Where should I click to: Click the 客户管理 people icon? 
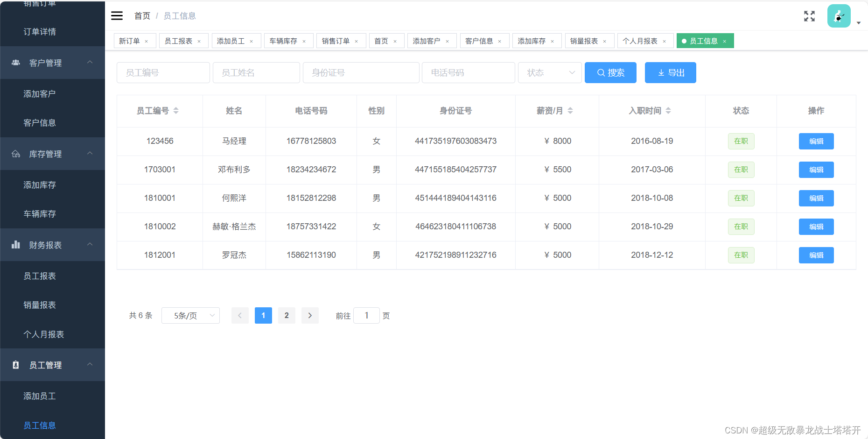pyautogui.click(x=16, y=63)
